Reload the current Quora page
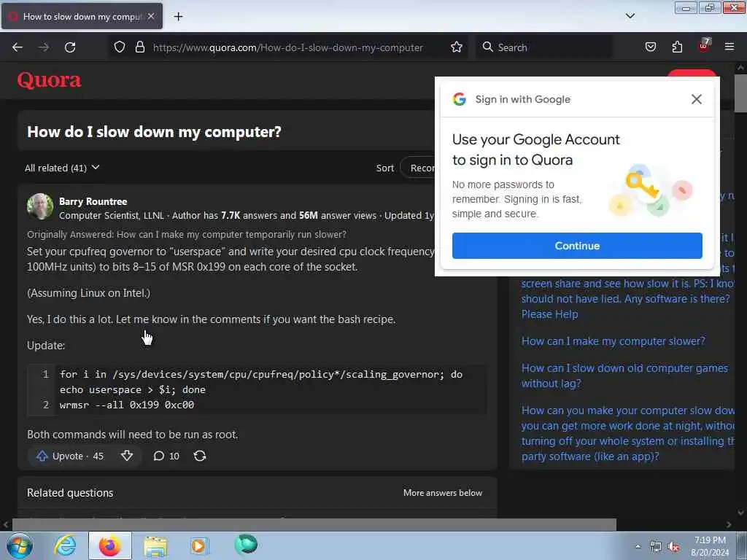The width and height of the screenshot is (747, 560). point(70,47)
